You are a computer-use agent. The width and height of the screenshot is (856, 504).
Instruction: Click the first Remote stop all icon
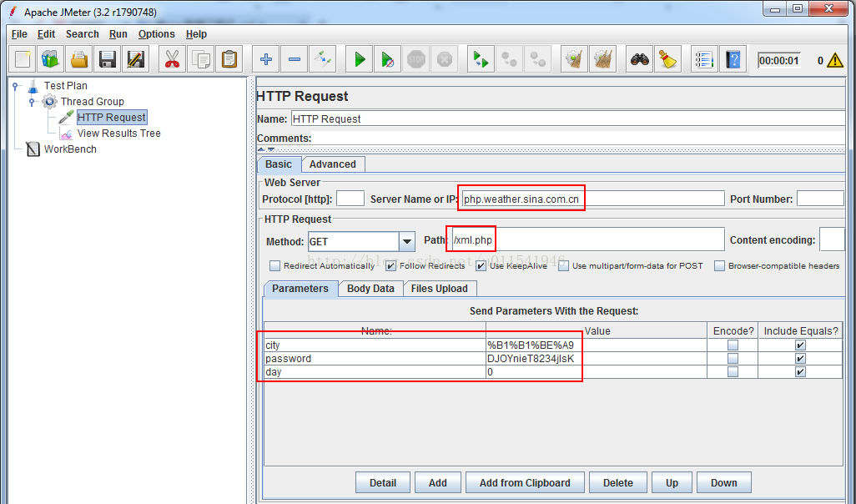[x=509, y=59]
